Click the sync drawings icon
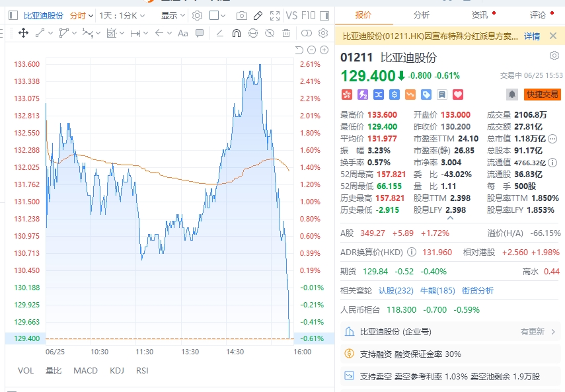 click(x=253, y=33)
